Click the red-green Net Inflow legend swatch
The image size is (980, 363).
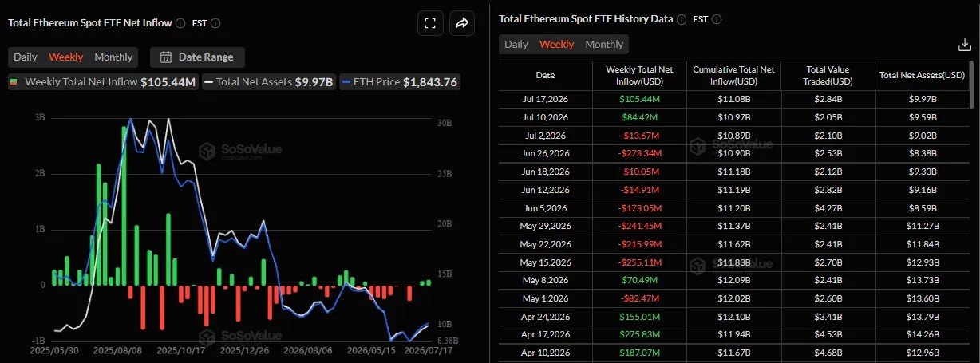14,81
